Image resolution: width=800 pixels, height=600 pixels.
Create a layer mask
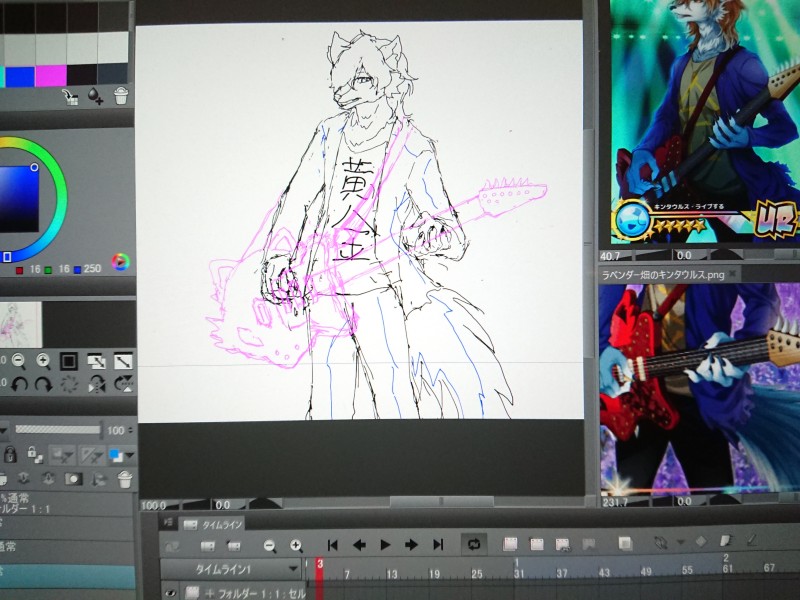tap(73, 479)
